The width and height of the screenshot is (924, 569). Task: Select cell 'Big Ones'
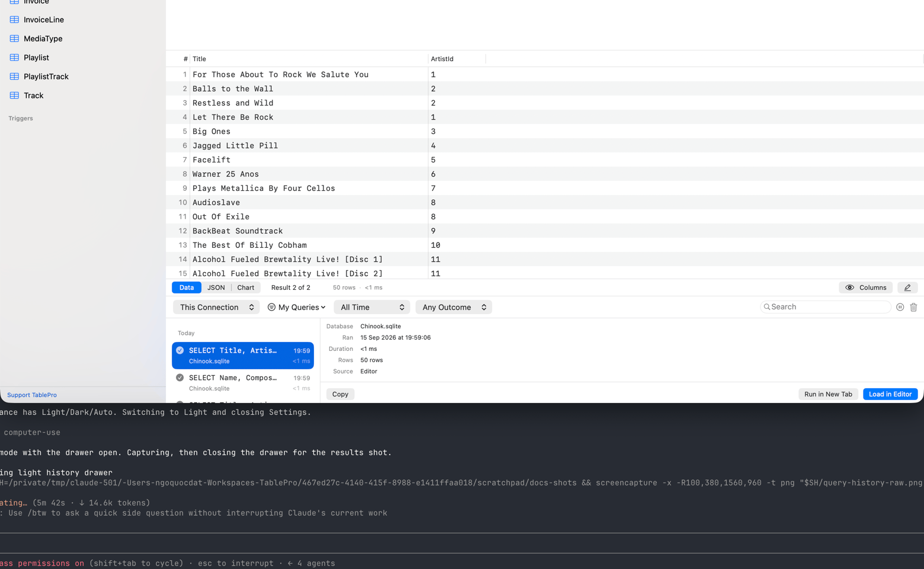point(309,132)
